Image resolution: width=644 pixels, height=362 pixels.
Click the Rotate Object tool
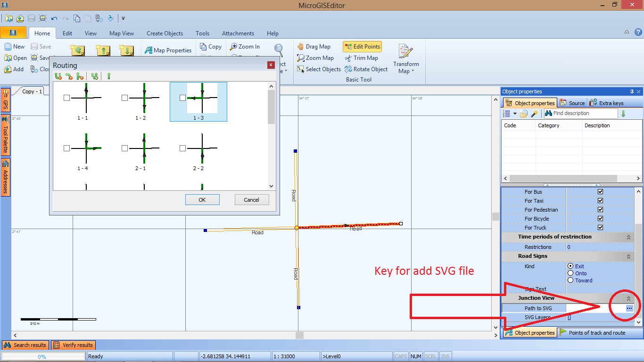tap(366, 69)
